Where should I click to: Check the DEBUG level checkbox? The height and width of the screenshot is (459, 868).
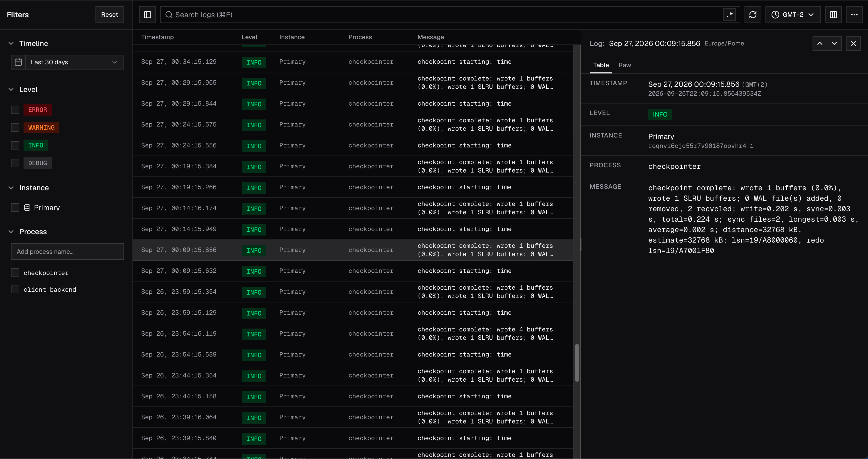point(15,163)
